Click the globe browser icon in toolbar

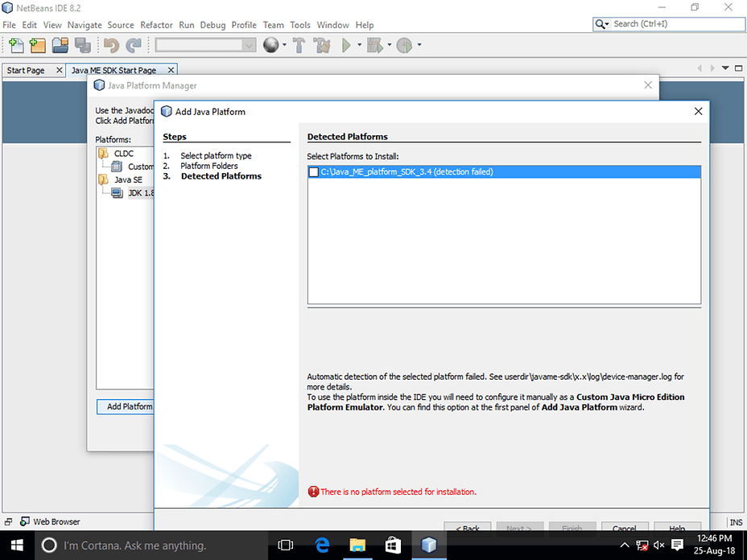271,45
